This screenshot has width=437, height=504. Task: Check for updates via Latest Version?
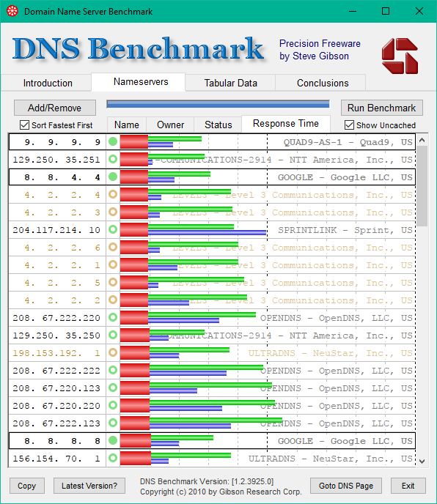point(89,486)
